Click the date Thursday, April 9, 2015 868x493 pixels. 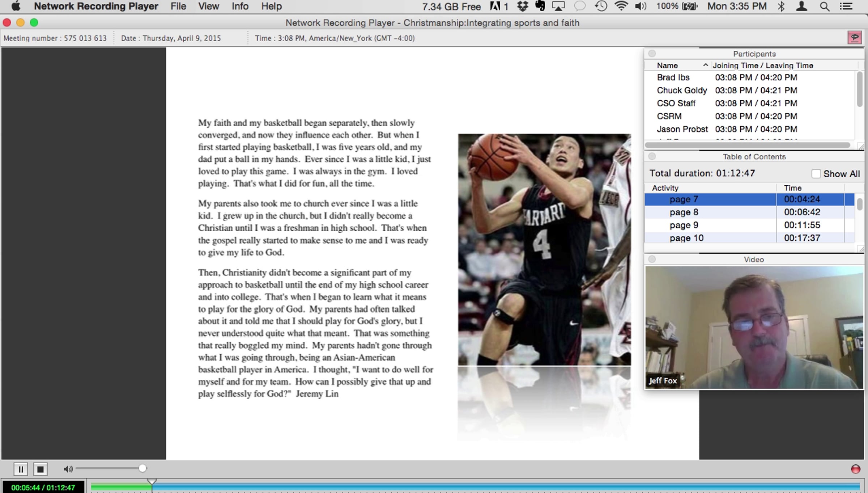click(x=171, y=38)
